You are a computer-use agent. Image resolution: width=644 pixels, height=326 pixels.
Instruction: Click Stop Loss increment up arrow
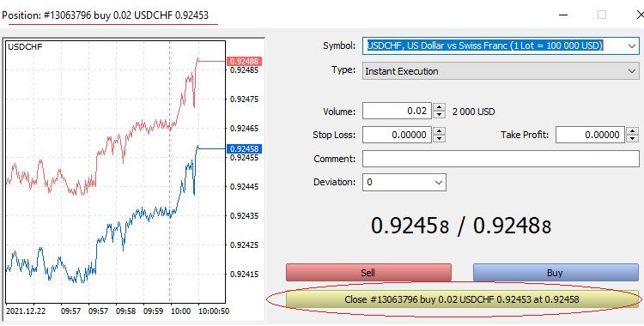point(439,131)
